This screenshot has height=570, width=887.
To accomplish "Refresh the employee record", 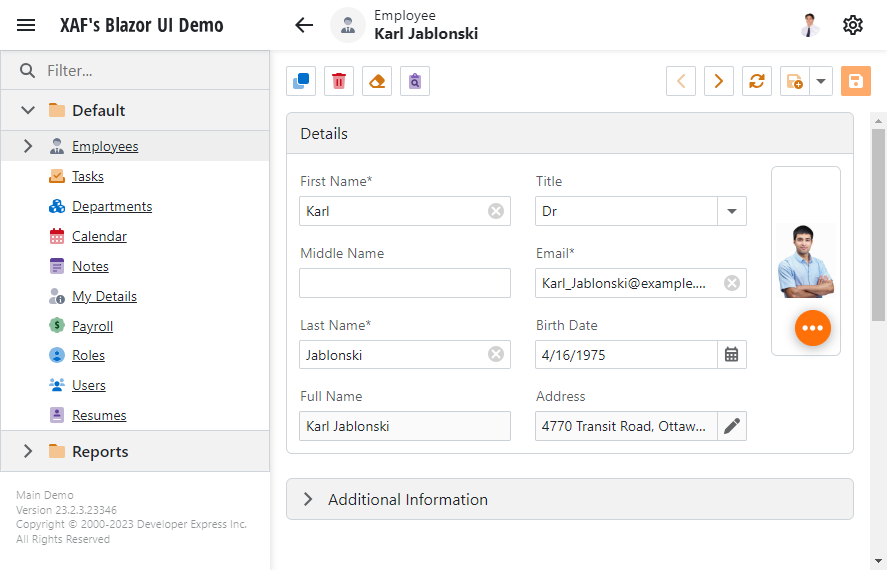I will (x=757, y=81).
